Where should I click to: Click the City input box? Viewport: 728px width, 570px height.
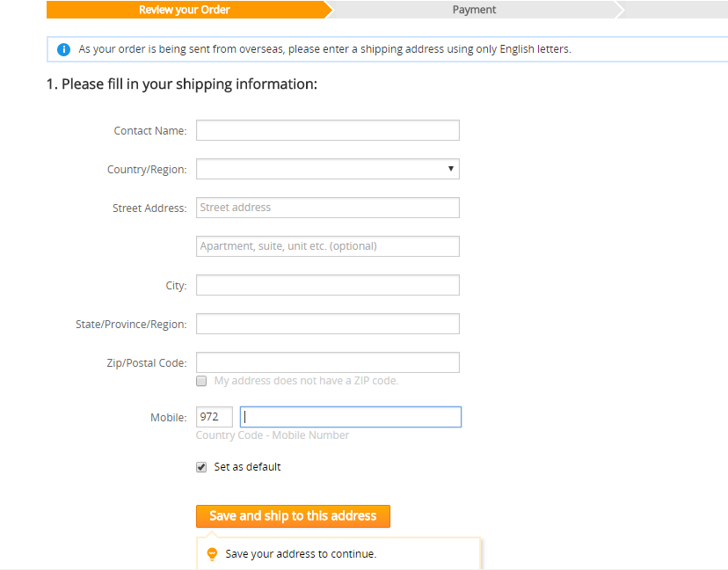click(x=327, y=285)
